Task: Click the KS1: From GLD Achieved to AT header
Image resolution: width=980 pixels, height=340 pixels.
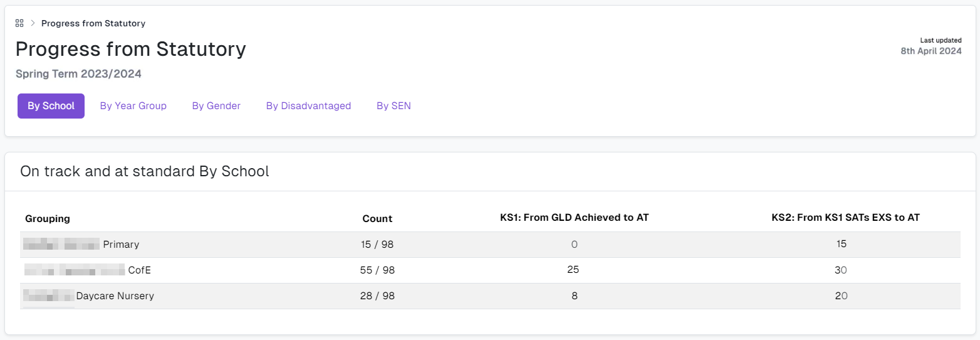Action: click(x=574, y=218)
